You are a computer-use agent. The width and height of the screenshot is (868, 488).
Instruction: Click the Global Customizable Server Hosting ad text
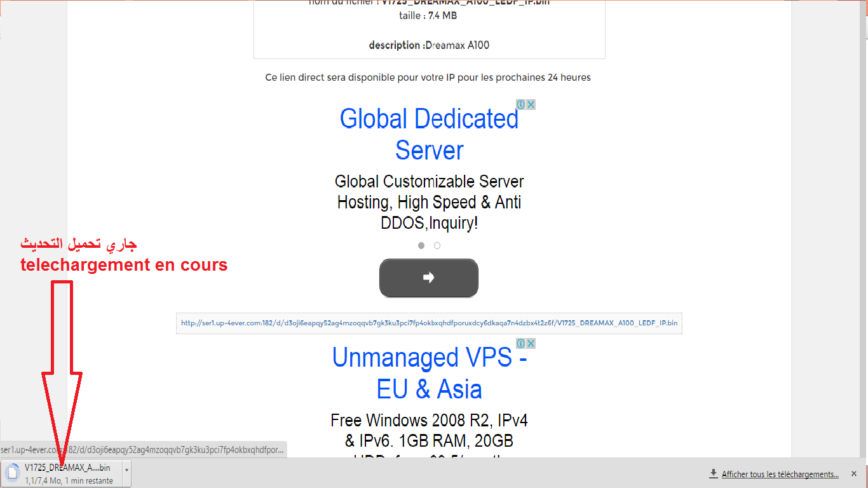[x=430, y=202]
